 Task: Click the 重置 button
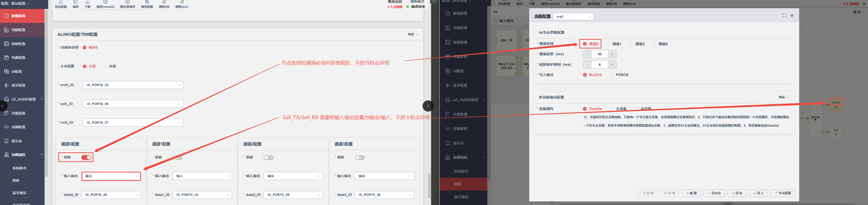691,193
